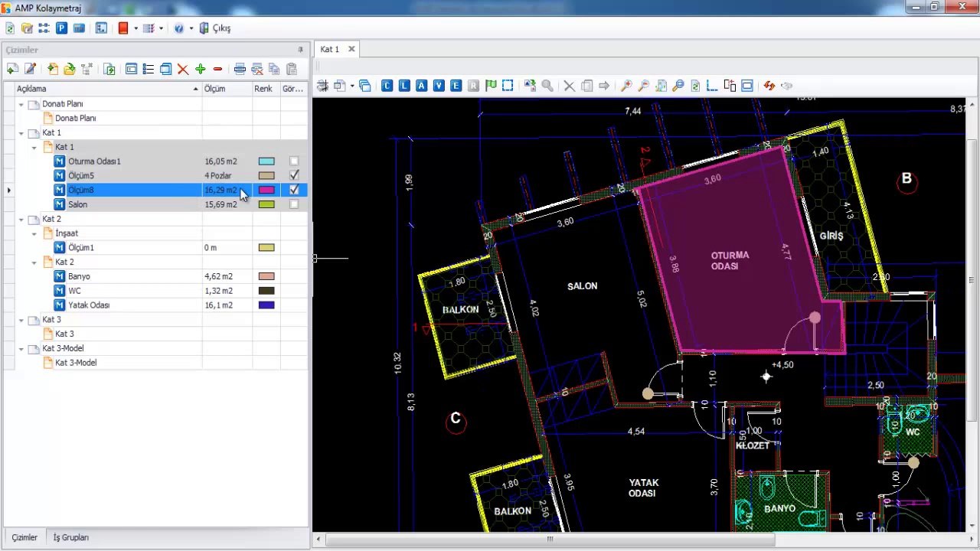
Task: Collapse the Kat 2 root tree node
Action: point(21,219)
